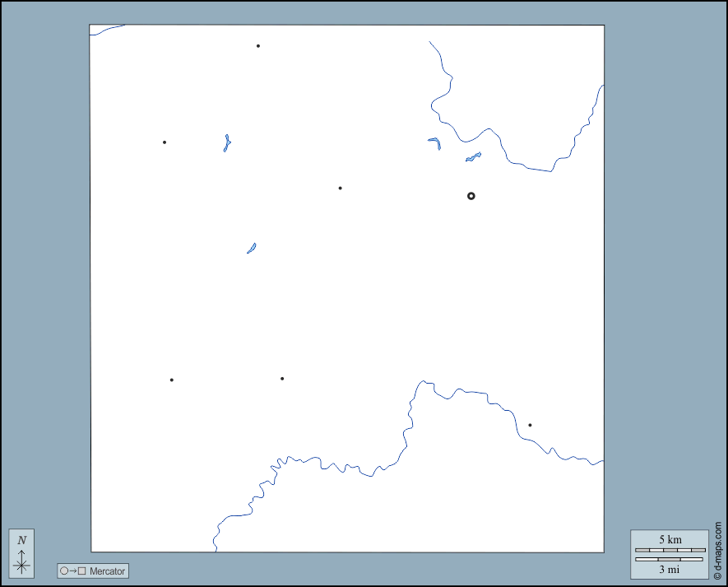Open the d-maps.com copyright link

tap(717, 550)
